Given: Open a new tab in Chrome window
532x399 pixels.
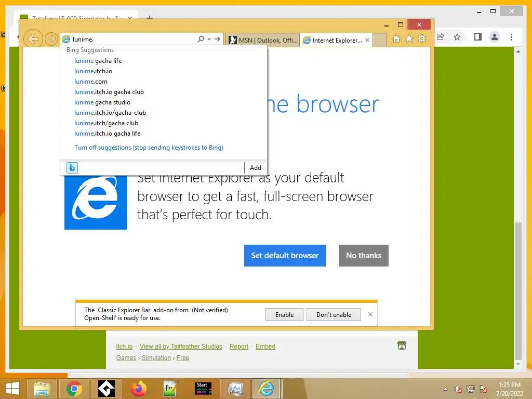Looking at the screenshot, I should tap(150, 17).
